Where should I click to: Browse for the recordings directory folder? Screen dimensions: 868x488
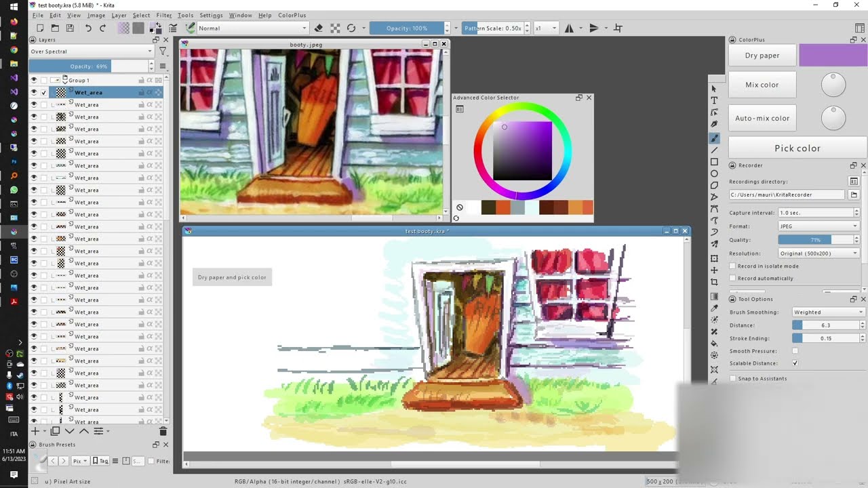click(x=854, y=195)
